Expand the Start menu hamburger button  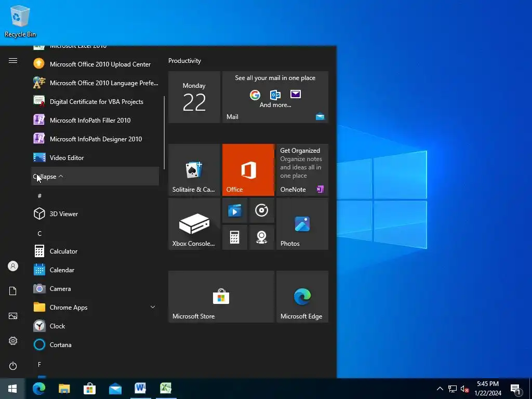pyautogui.click(x=13, y=61)
